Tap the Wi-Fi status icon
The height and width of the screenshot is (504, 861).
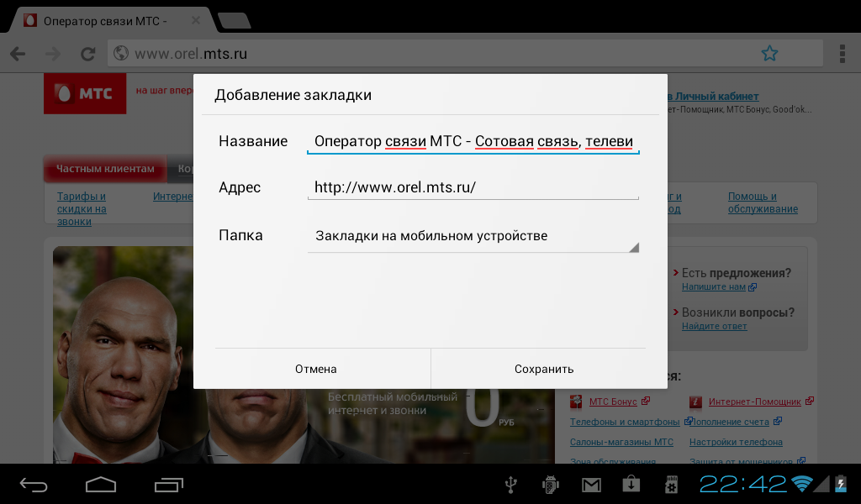coord(801,483)
